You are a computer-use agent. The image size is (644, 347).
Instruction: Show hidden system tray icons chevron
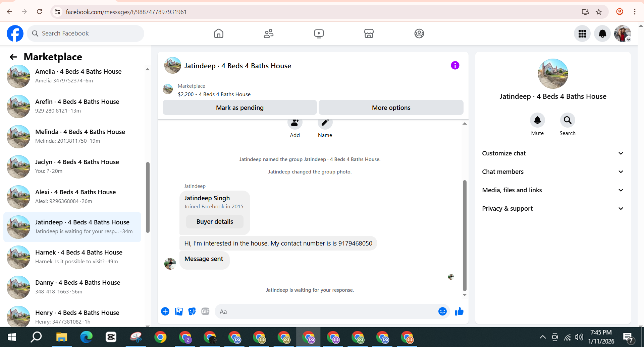coord(542,337)
